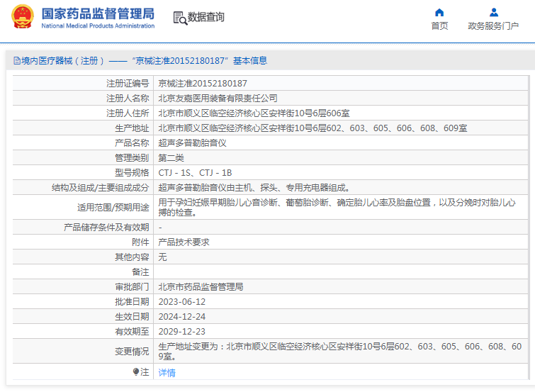Click National Medical Products Administration subtitle
Screen dimensions: 535x392
(98, 26)
